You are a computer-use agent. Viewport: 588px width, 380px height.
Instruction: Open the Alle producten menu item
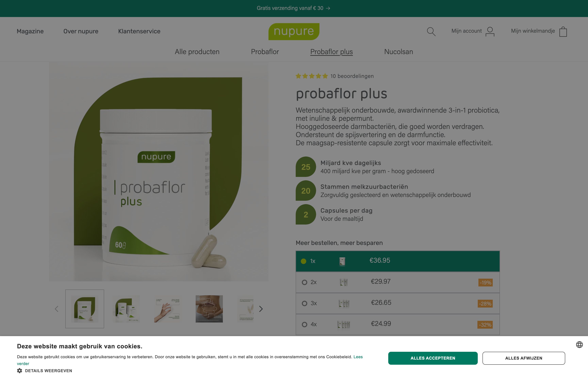[197, 52]
